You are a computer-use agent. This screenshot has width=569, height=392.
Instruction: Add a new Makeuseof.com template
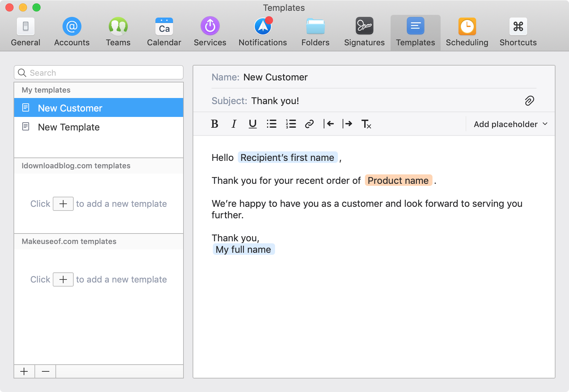[63, 279]
